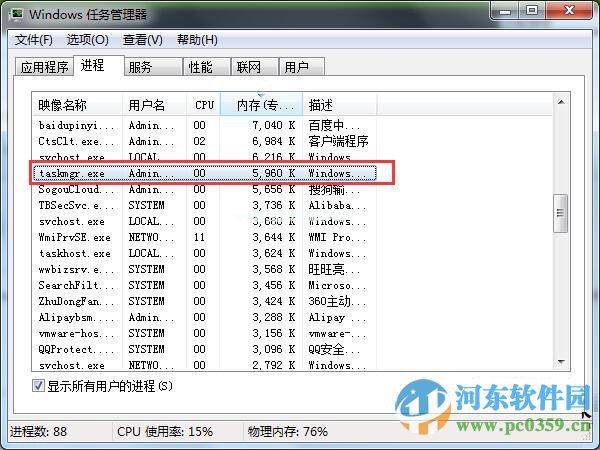Viewport: 600px width, 450px height.
Task: Open the 文件(F) menu
Action: (34, 40)
